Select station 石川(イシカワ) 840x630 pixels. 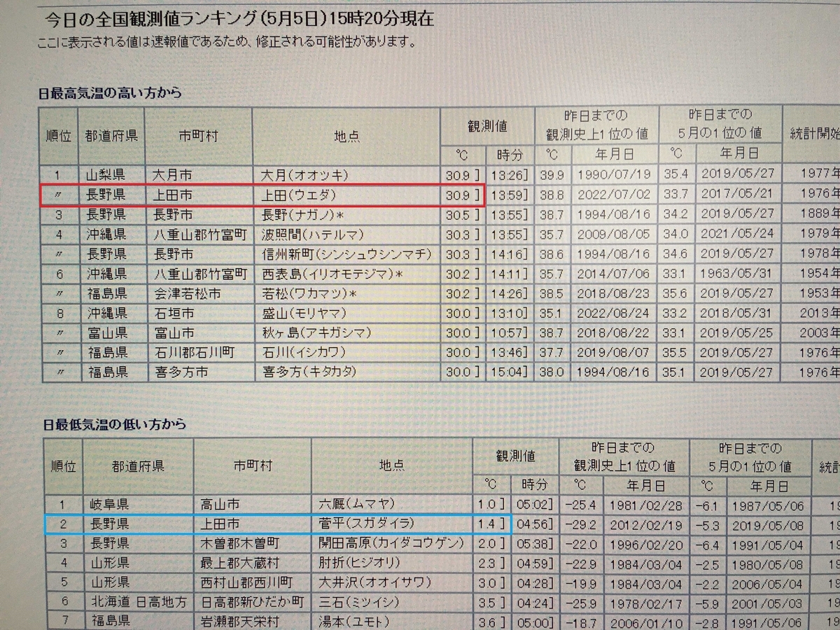304,352
